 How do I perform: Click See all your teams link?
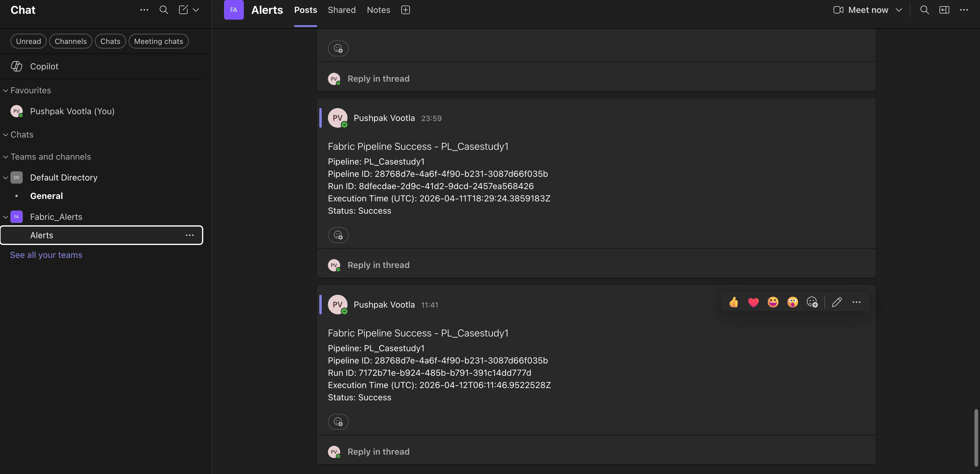coord(46,255)
